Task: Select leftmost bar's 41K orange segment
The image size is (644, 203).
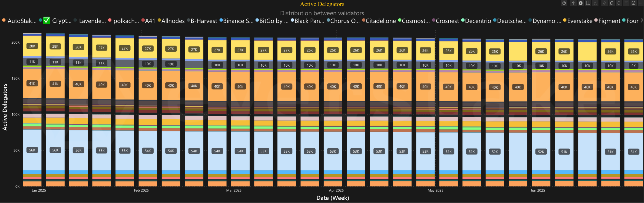Action: [x=32, y=83]
